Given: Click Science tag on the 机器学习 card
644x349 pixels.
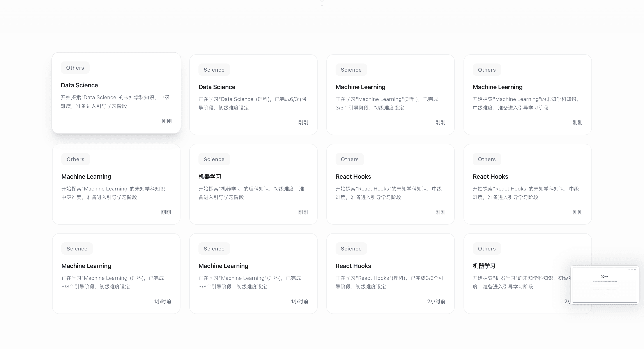Looking at the screenshot, I should pyautogui.click(x=214, y=159).
